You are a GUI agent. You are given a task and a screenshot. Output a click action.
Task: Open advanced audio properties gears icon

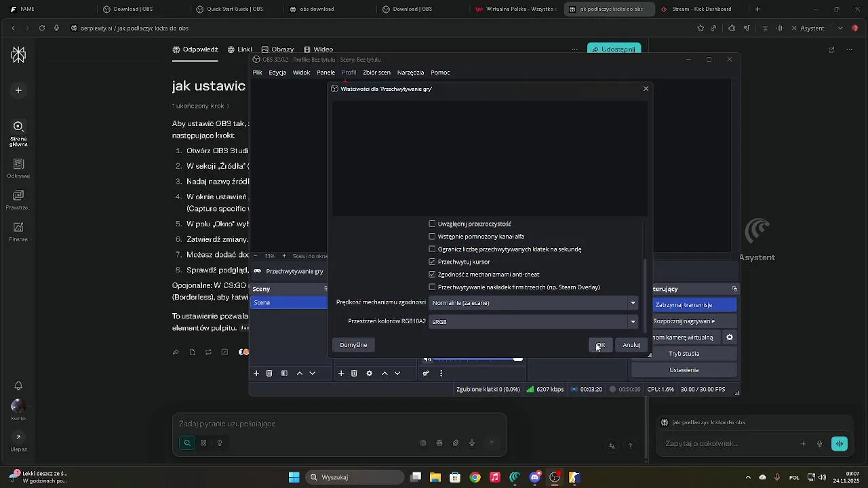tap(426, 373)
